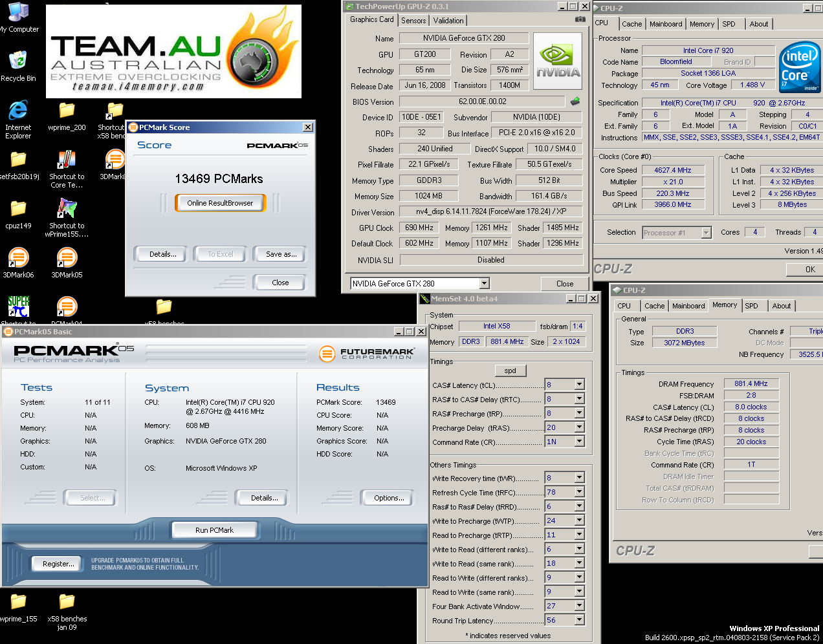Switch to Validation tab in GPU-Z
Viewport: 823px width, 644px height.
coord(448,21)
